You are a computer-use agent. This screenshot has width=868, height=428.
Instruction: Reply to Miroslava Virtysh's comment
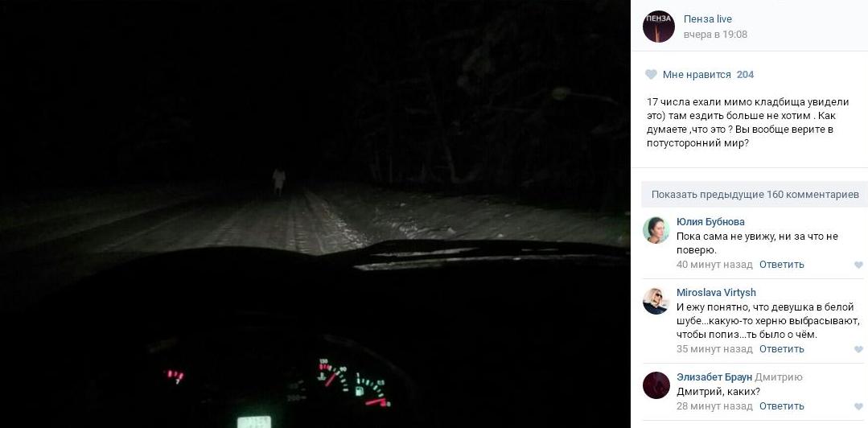pyautogui.click(x=781, y=349)
